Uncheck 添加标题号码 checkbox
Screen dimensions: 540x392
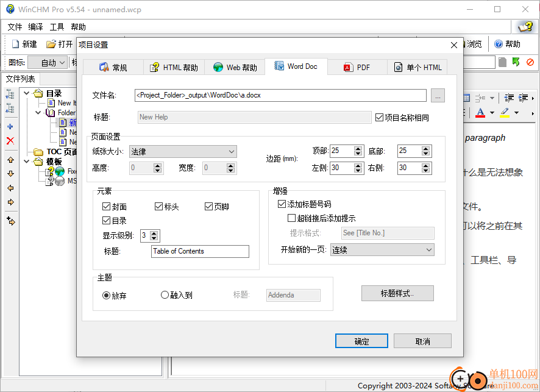point(282,204)
